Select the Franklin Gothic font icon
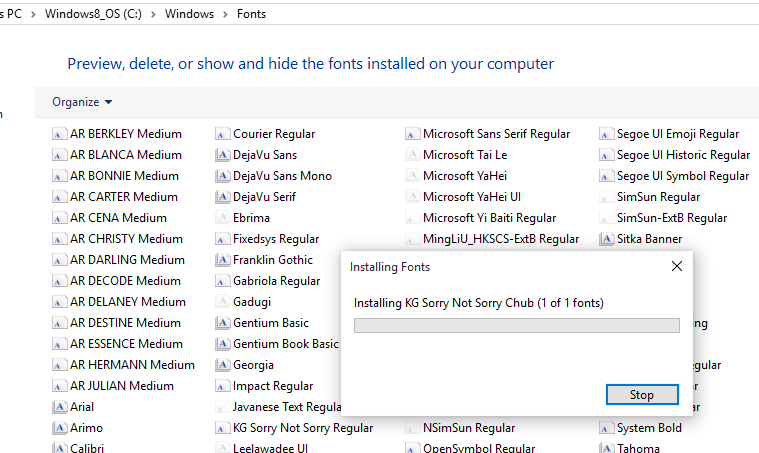 coord(222,260)
